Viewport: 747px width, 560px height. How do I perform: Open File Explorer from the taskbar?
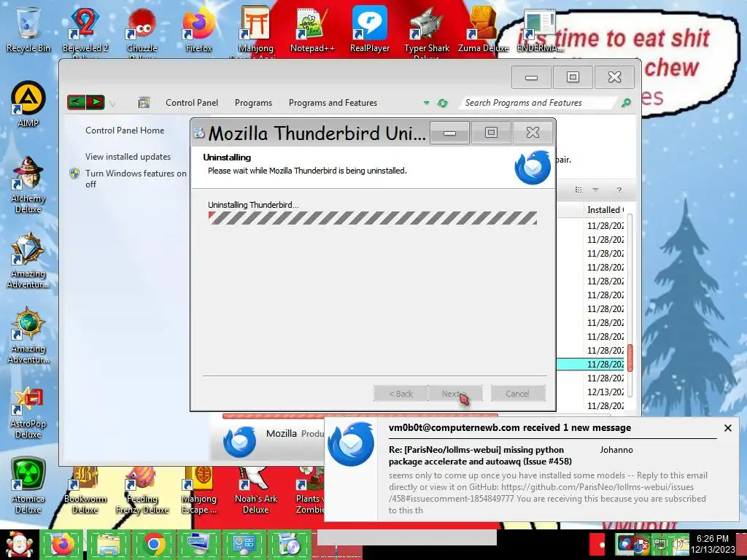point(108,545)
